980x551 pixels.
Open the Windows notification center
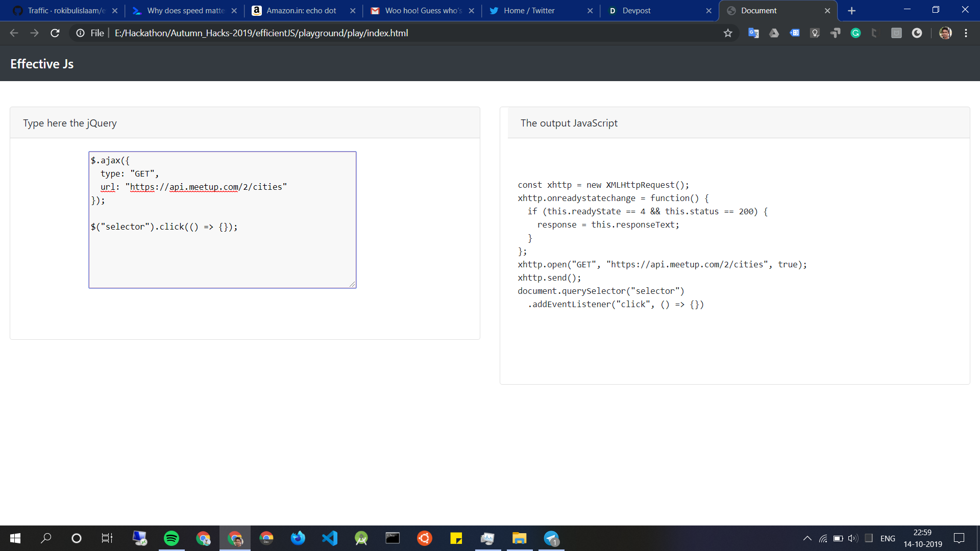click(x=959, y=538)
